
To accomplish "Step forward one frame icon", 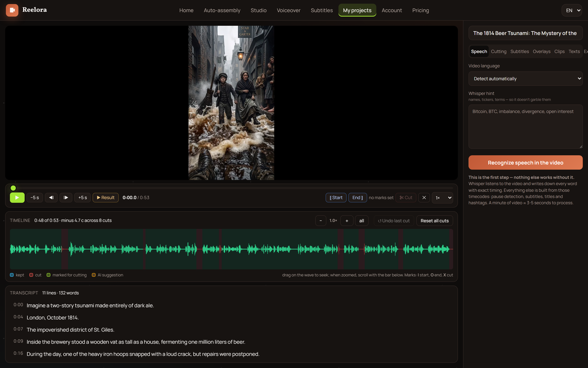I will [x=66, y=198].
